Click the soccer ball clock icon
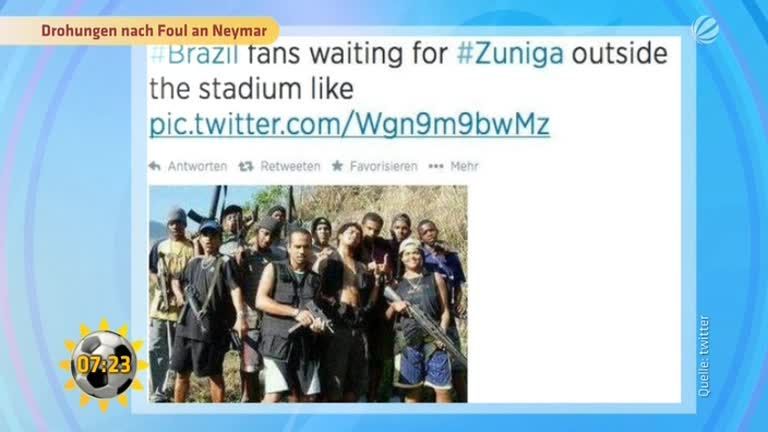The image size is (768, 432). tap(103, 364)
